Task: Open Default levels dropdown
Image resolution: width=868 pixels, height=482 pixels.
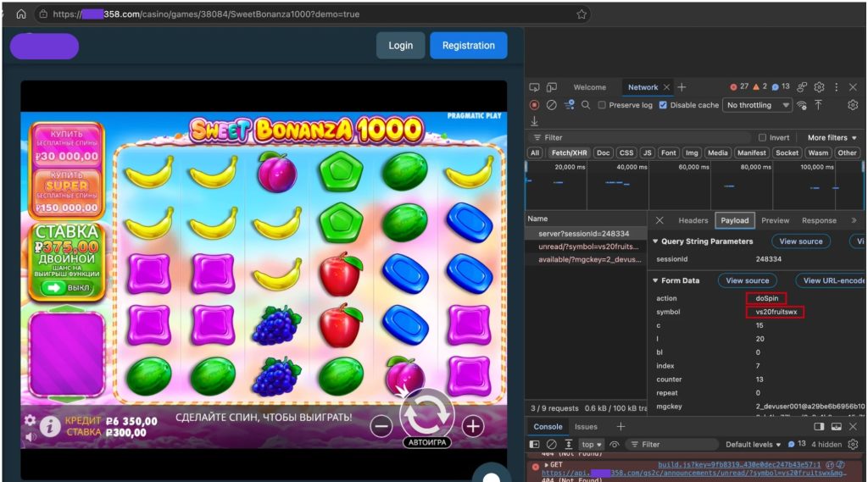Action: point(754,445)
